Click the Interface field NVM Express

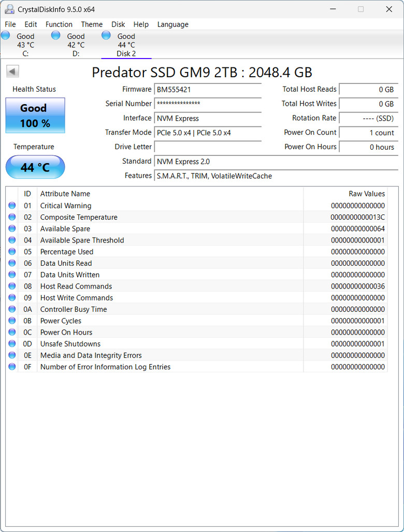pyautogui.click(x=208, y=119)
